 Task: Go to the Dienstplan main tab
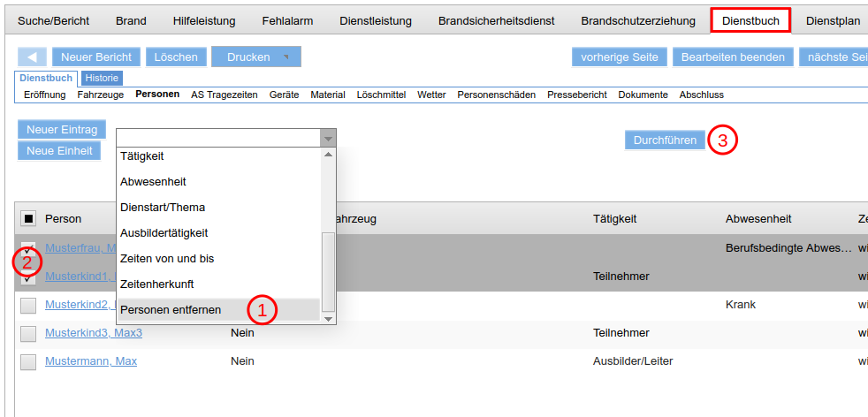[x=832, y=20]
